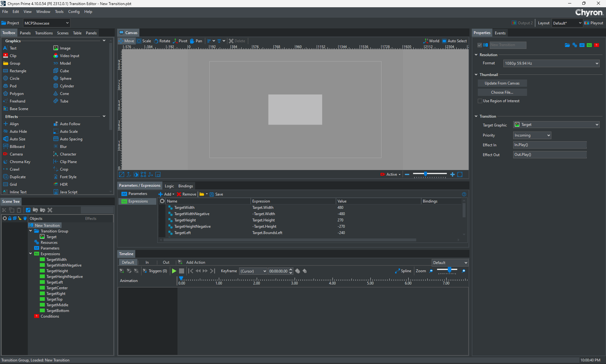Select the Rotate tool in canvas toolbar

[x=162, y=41]
